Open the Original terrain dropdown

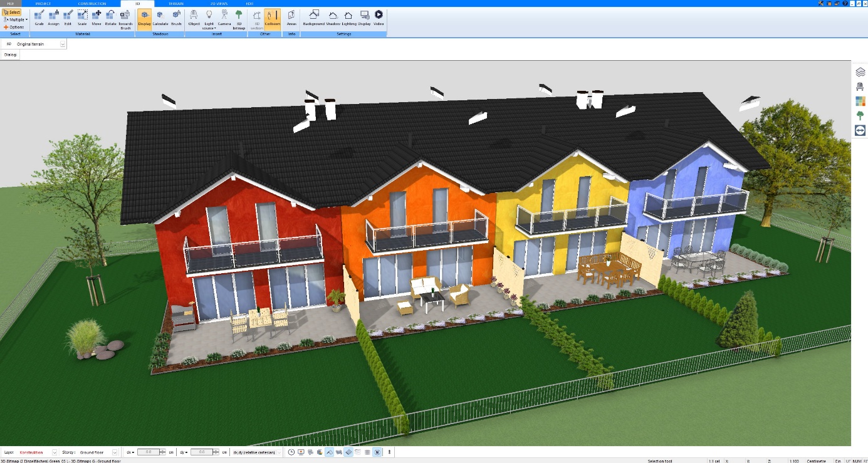pos(61,43)
